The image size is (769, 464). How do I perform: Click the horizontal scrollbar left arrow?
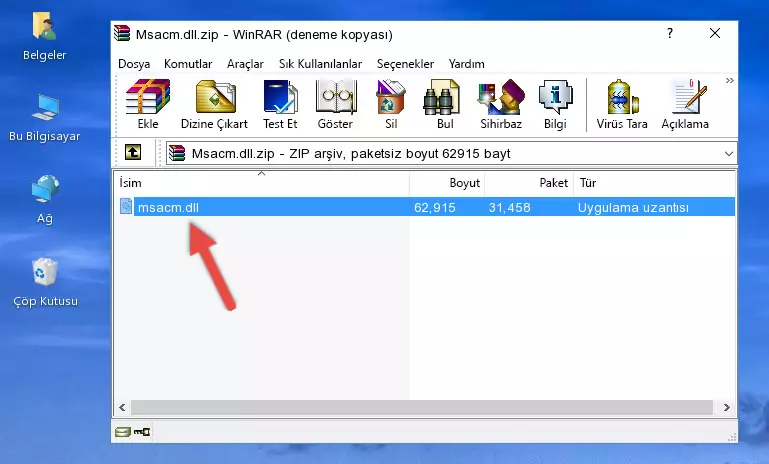pos(122,407)
